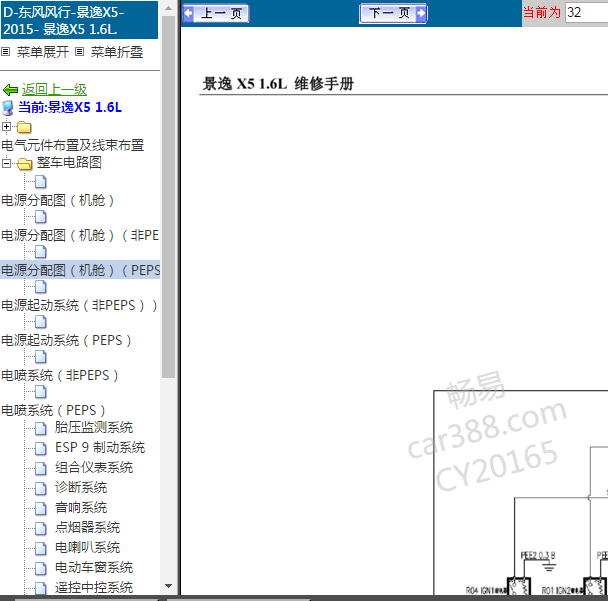The height and width of the screenshot is (601, 608).
Task: Click the 菜单折叠 list icon
Action: [79, 52]
